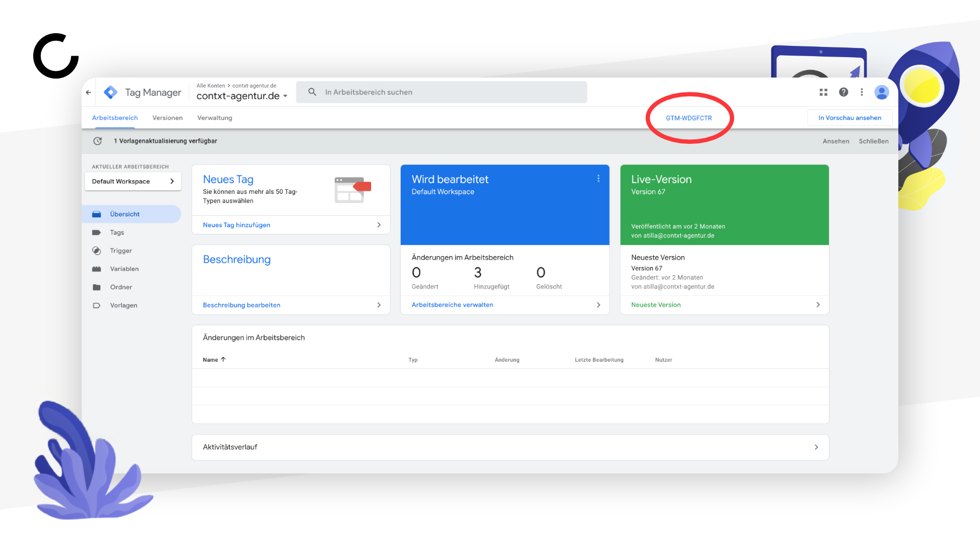Switch to the Versionen tab

coord(167,118)
